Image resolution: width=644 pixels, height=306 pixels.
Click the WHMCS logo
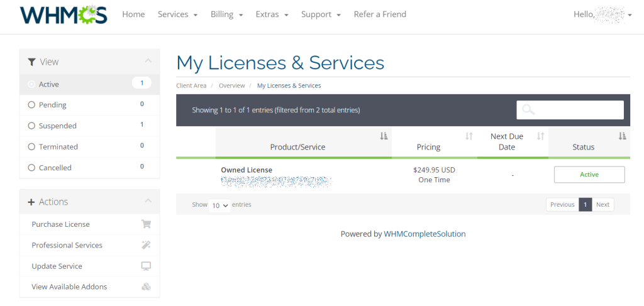pyautogui.click(x=64, y=14)
